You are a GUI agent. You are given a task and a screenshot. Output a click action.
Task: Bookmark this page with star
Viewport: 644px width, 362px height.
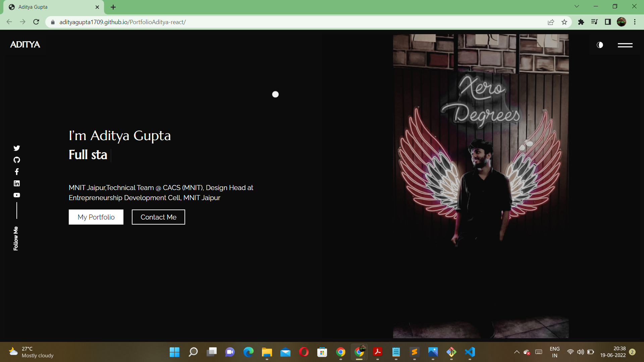564,22
